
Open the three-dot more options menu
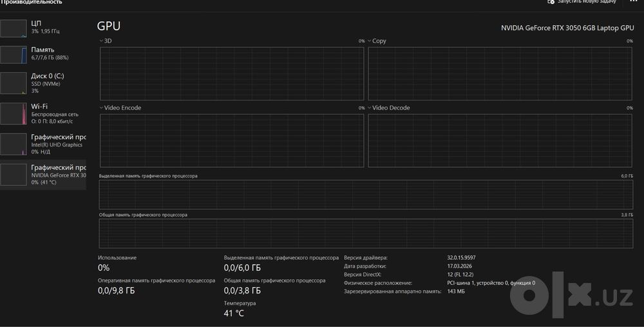point(634,1)
